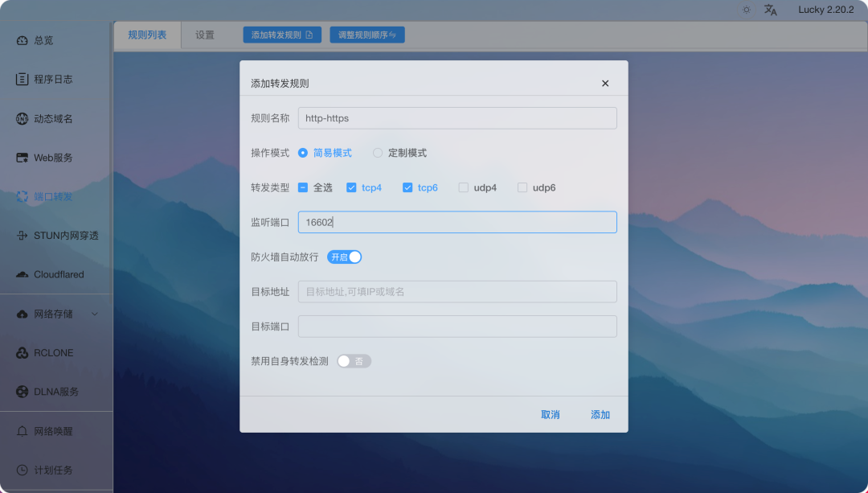
Task: Click the Web服务 icon in sidebar
Action: tap(23, 158)
